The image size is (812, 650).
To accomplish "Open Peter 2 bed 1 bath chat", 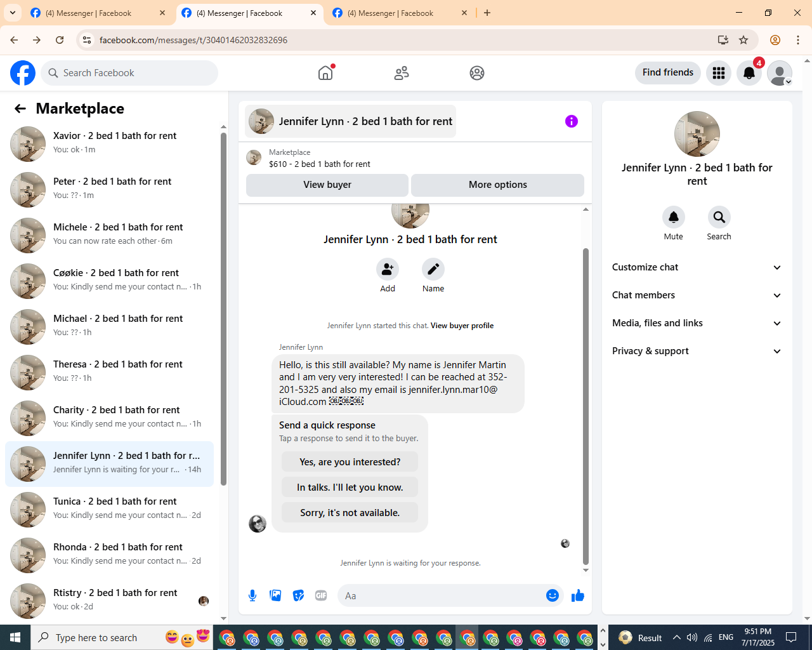I will (110, 190).
